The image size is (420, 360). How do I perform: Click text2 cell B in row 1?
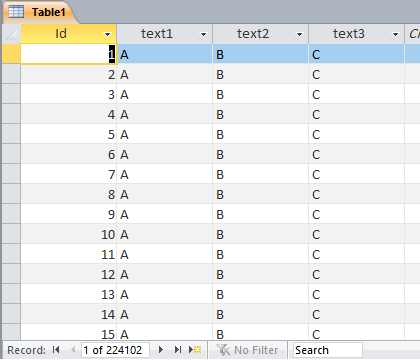pos(261,54)
